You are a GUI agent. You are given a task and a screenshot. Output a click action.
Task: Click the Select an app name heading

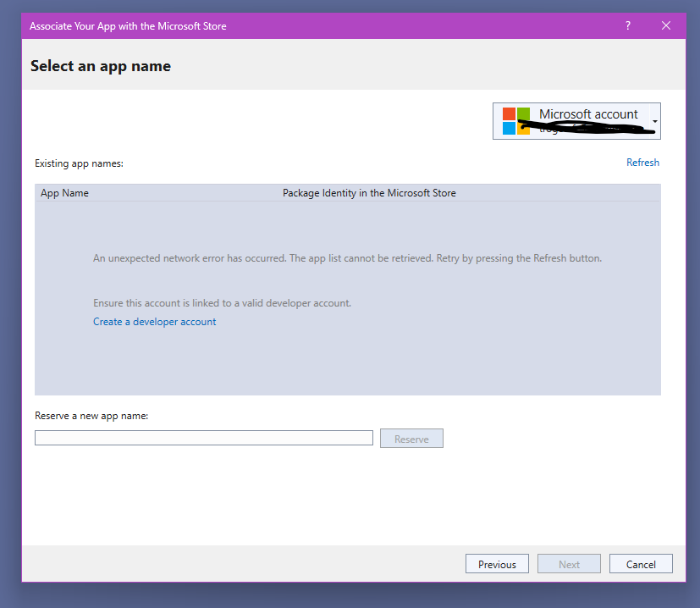pos(101,66)
